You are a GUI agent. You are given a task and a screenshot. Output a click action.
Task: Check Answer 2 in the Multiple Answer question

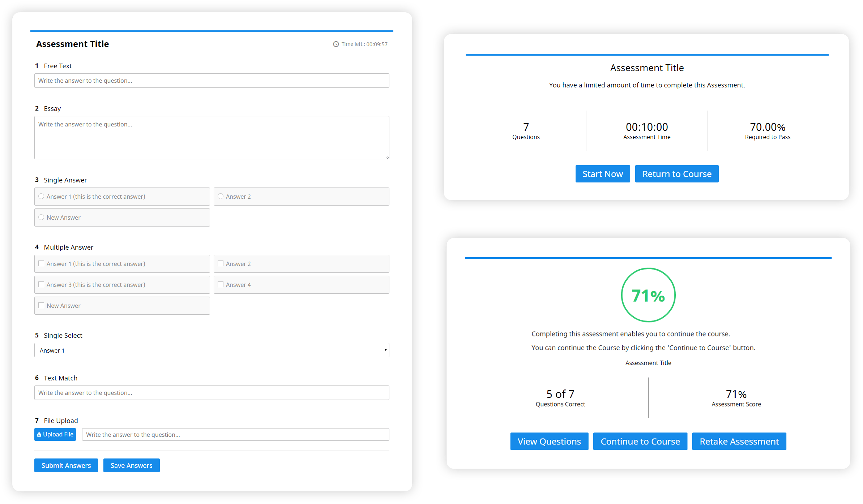[x=221, y=263]
